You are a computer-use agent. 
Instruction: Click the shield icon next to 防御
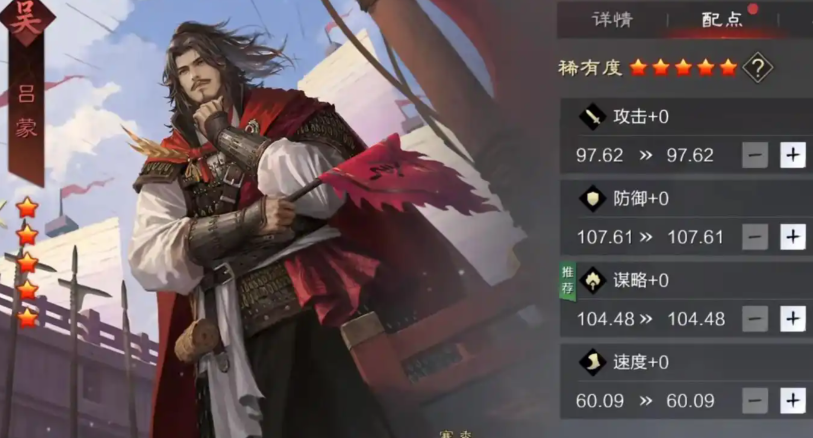pyautogui.click(x=592, y=198)
